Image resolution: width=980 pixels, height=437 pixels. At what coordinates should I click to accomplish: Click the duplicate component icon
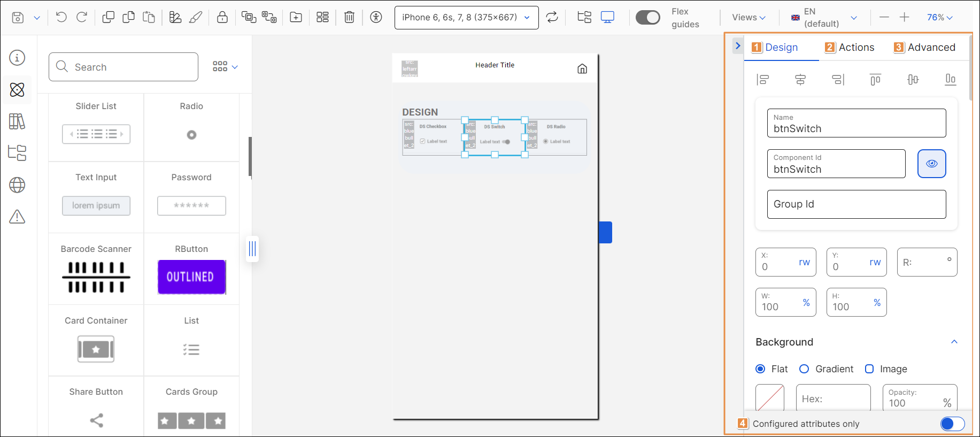(x=108, y=17)
